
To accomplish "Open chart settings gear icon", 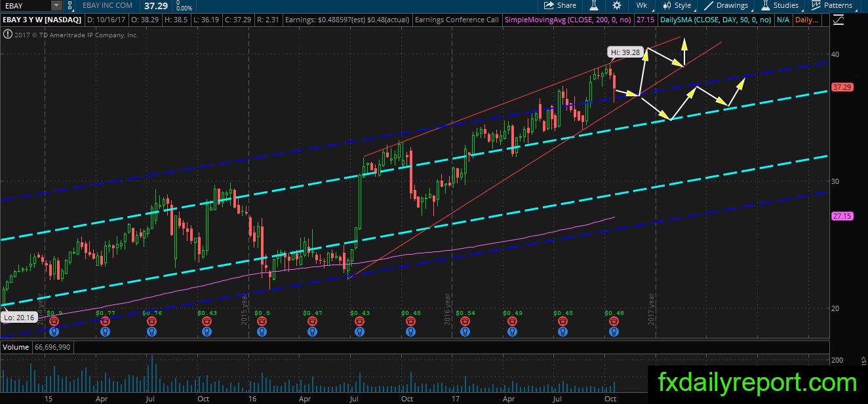I will (618, 5).
